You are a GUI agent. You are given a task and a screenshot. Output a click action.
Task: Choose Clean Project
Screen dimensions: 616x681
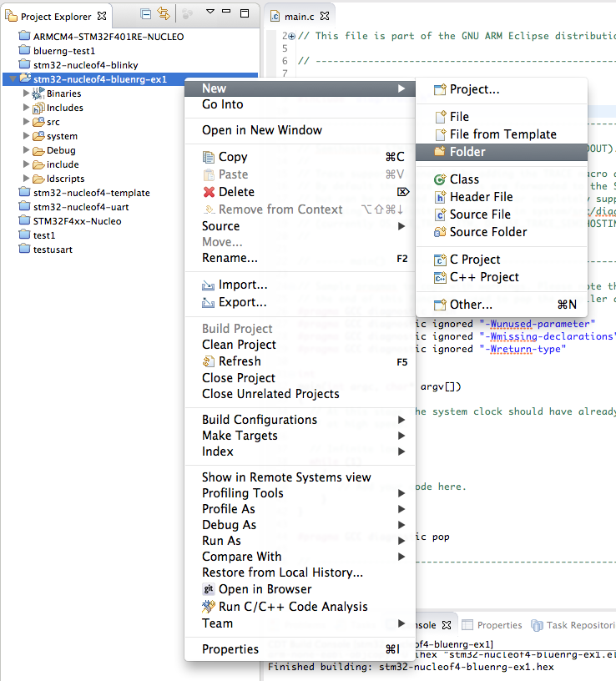point(300,345)
